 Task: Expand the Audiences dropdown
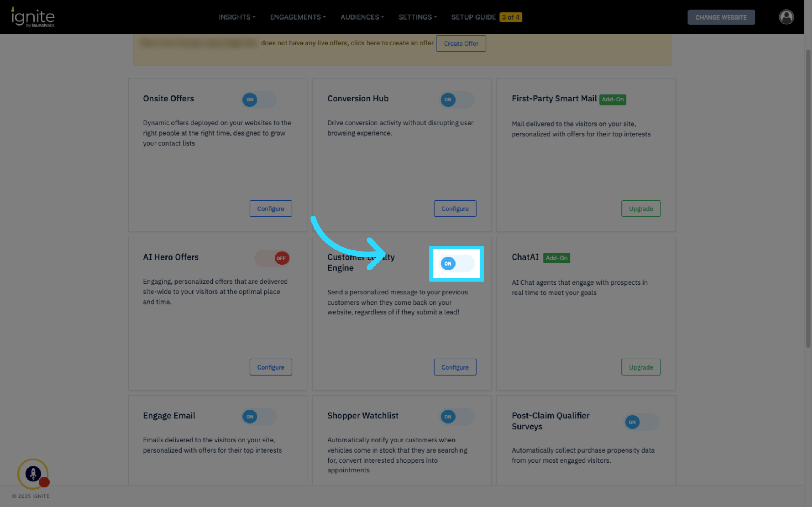click(x=362, y=17)
